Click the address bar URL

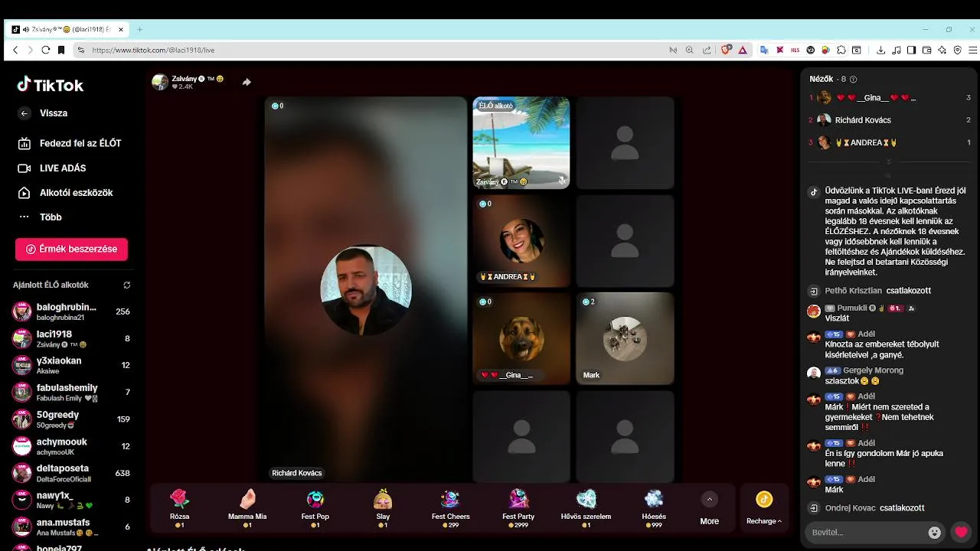(x=153, y=50)
